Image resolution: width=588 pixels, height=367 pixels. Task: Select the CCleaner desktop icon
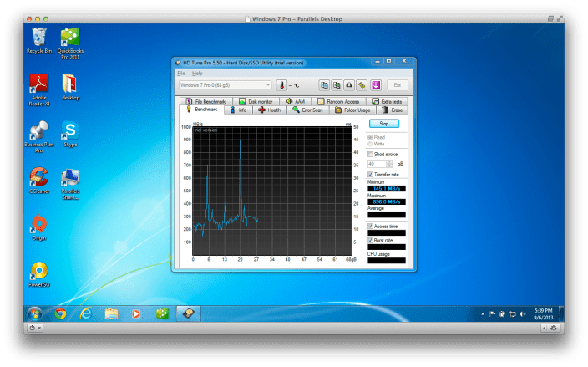(38, 179)
